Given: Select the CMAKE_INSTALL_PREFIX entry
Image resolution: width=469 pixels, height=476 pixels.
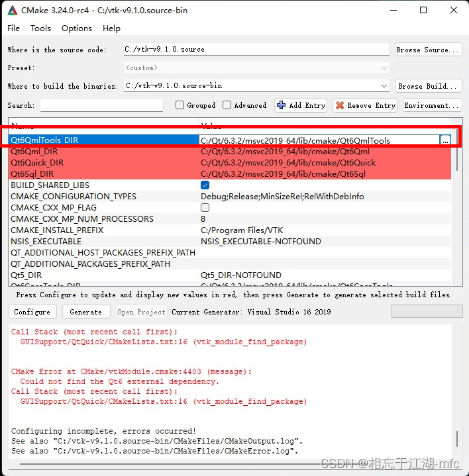Looking at the screenshot, I should point(57,230).
